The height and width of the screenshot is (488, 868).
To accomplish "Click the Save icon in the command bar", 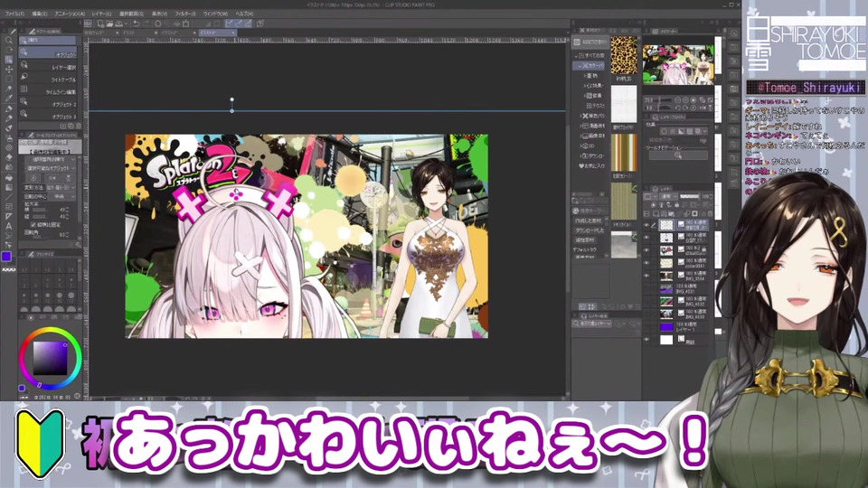I will pyautogui.click(x=119, y=23).
